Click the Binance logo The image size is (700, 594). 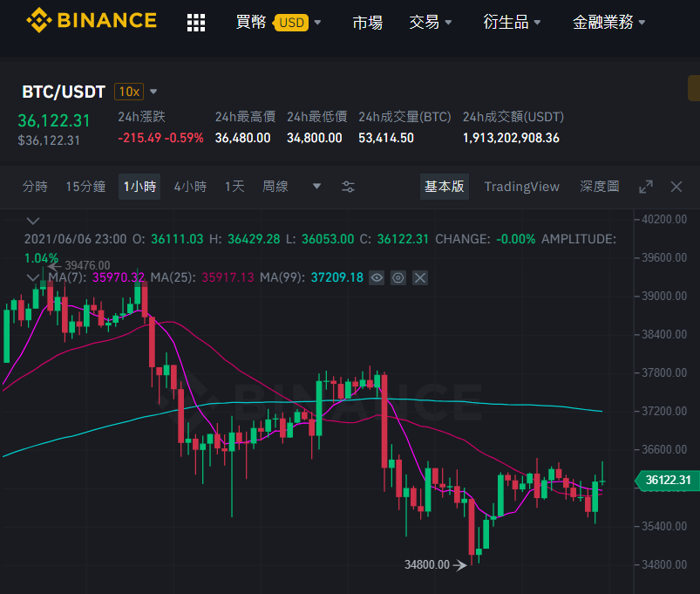(92, 20)
